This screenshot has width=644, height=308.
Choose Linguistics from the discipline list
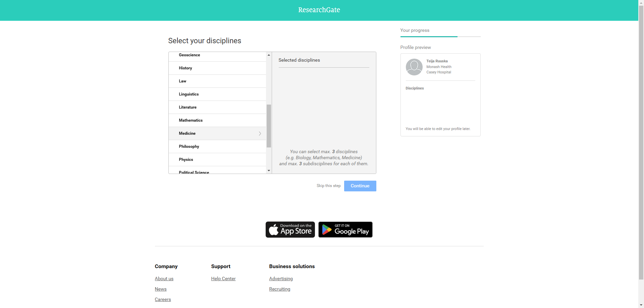pos(217,94)
